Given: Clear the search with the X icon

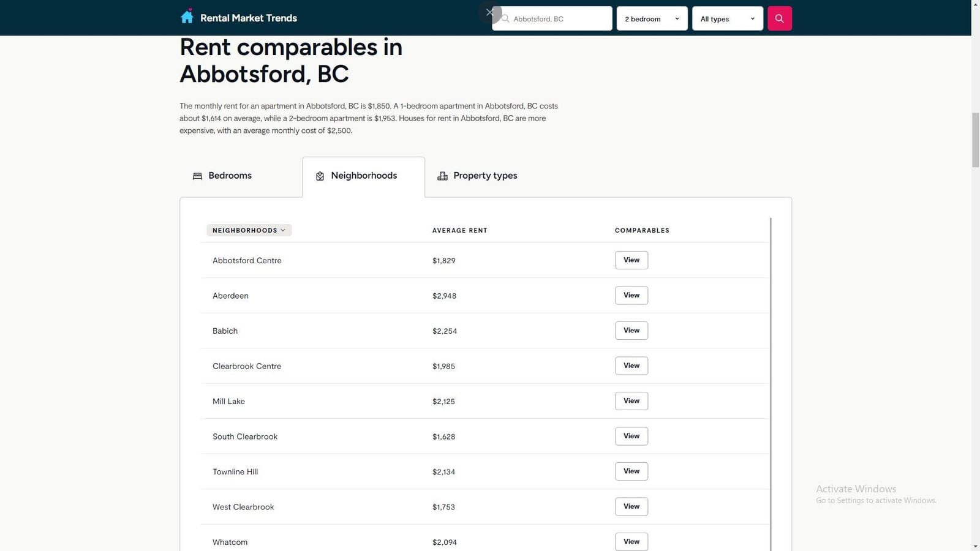Looking at the screenshot, I should 489,12.
